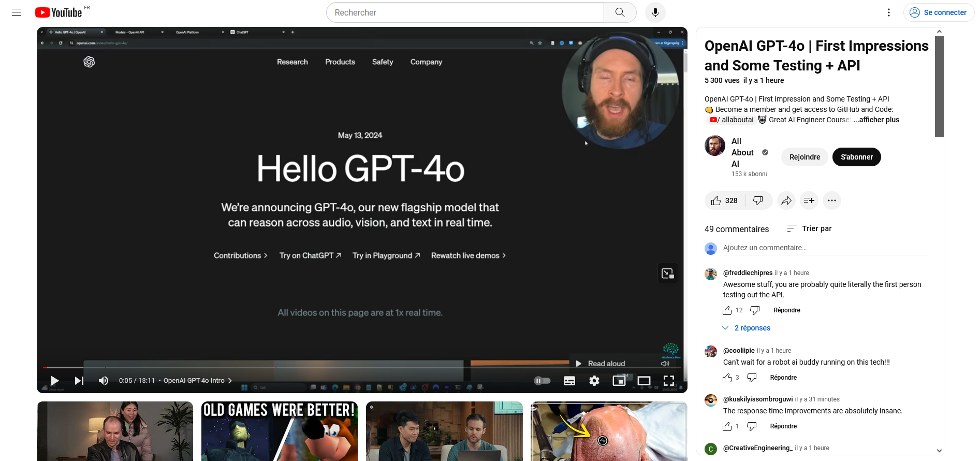Screen dimensions: 980x461
Task: Open the three-dot settings menu near sign-in
Action: point(889,12)
